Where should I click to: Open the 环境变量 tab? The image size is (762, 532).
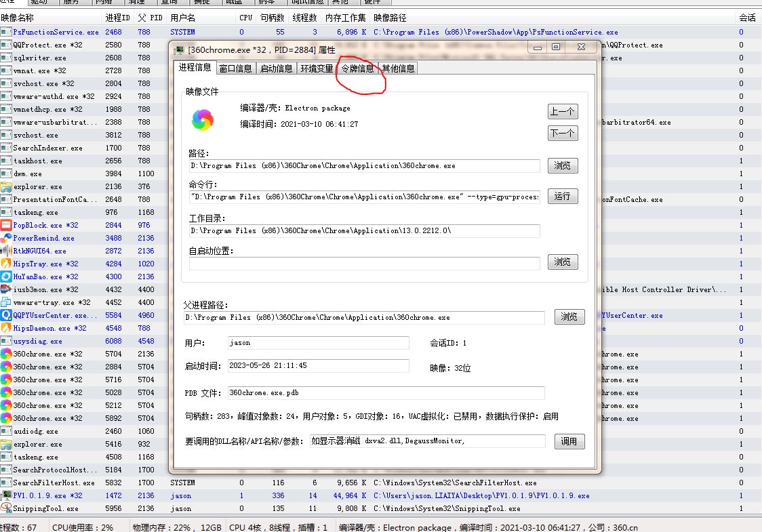click(317, 68)
